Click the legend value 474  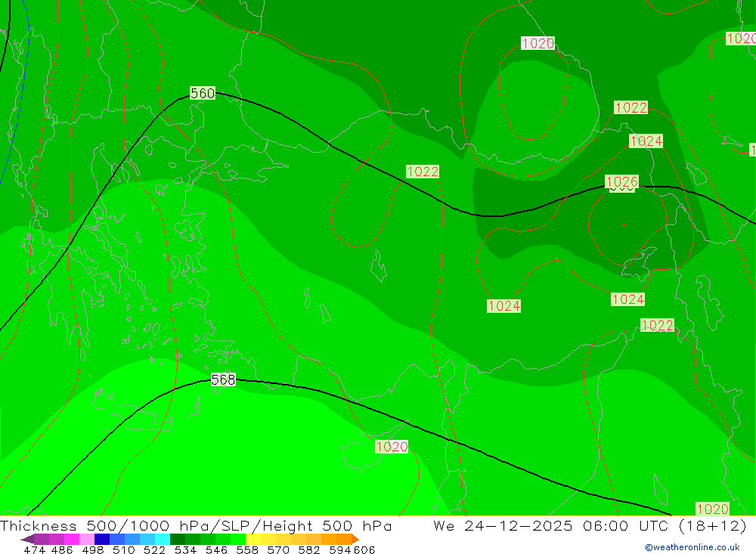coord(35,549)
